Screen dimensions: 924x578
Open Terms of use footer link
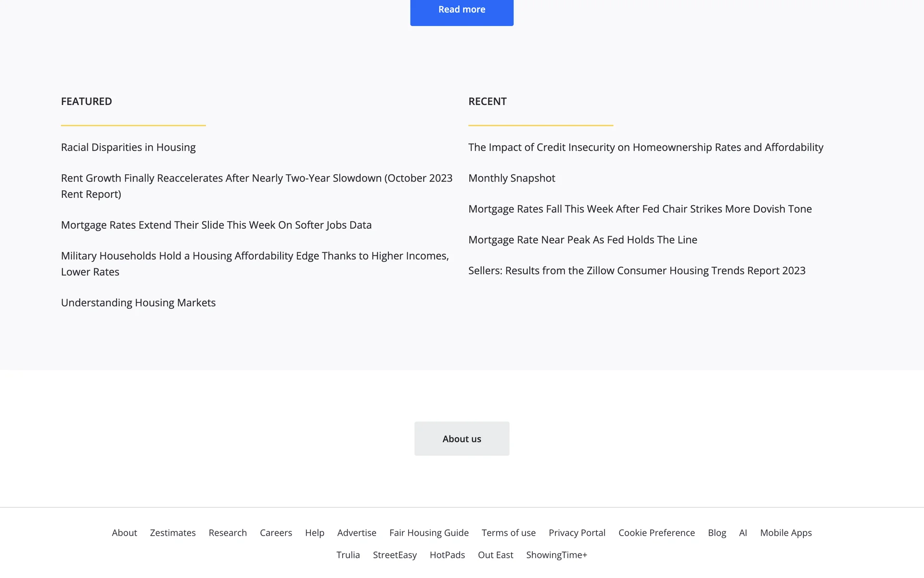click(x=508, y=533)
